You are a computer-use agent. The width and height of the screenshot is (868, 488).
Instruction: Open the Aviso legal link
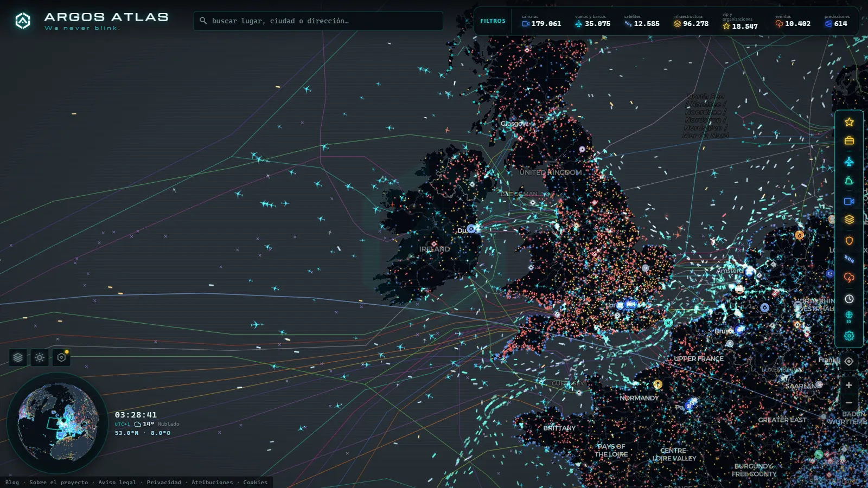pyautogui.click(x=117, y=482)
